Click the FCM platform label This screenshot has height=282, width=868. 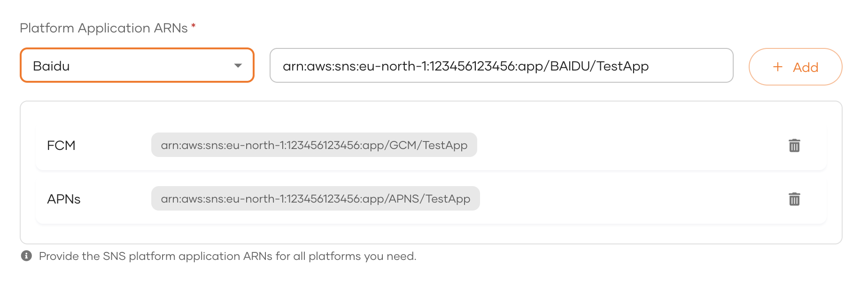tap(61, 146)
